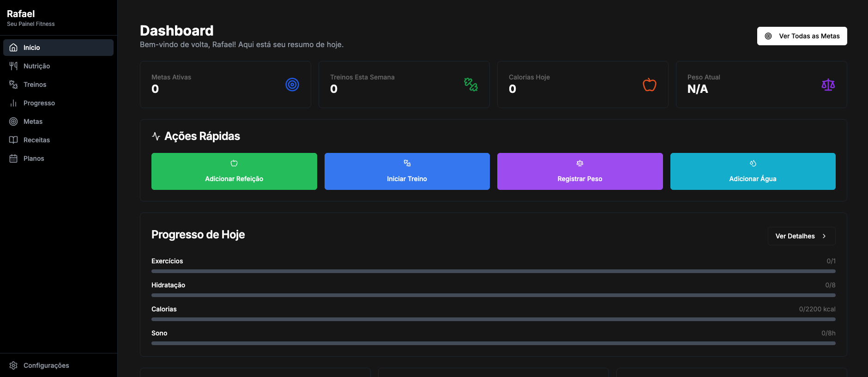Screen dimensions: 868x377
Task: Click the open book Receitas icon
Action: 13,140
